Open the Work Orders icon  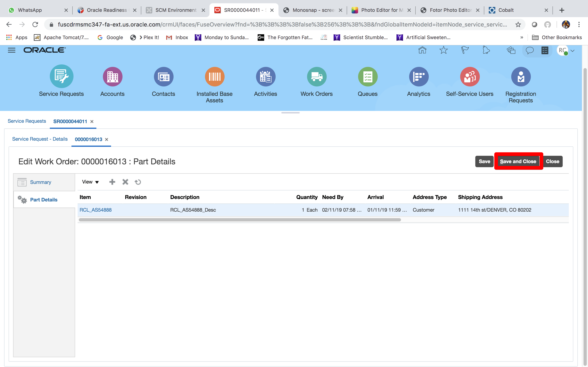[x=316, y=76]
